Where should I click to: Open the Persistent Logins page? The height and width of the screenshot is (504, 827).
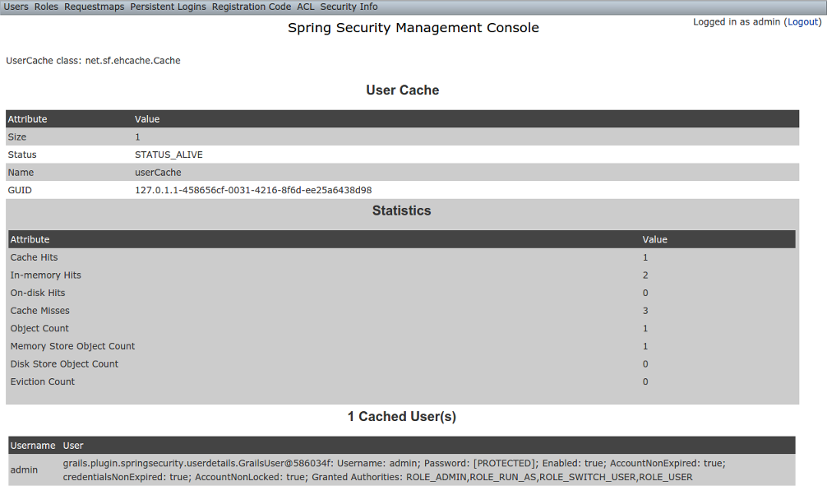click(x=168, y=7)
